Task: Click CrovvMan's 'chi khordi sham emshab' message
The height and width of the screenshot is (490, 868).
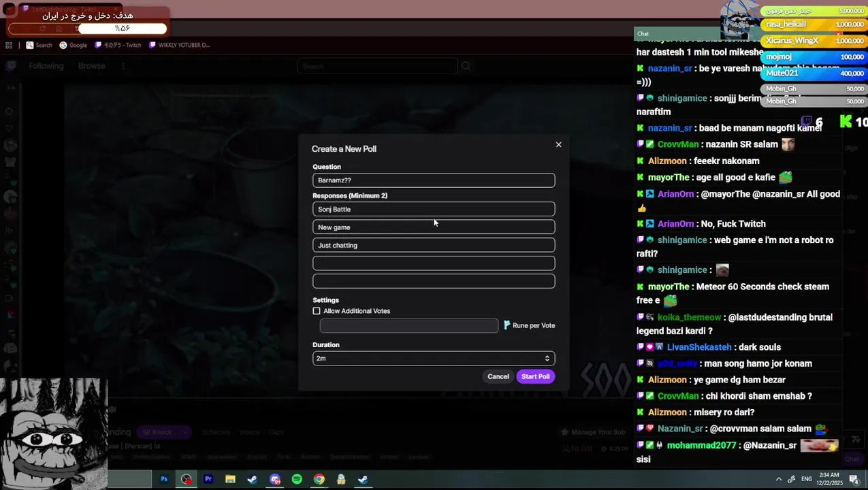Action: coord(758,396)
